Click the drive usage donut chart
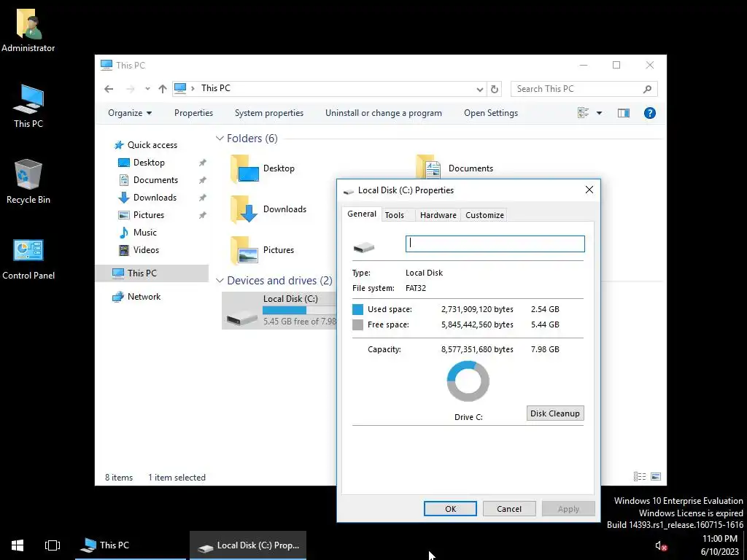 tap(468, 381)
